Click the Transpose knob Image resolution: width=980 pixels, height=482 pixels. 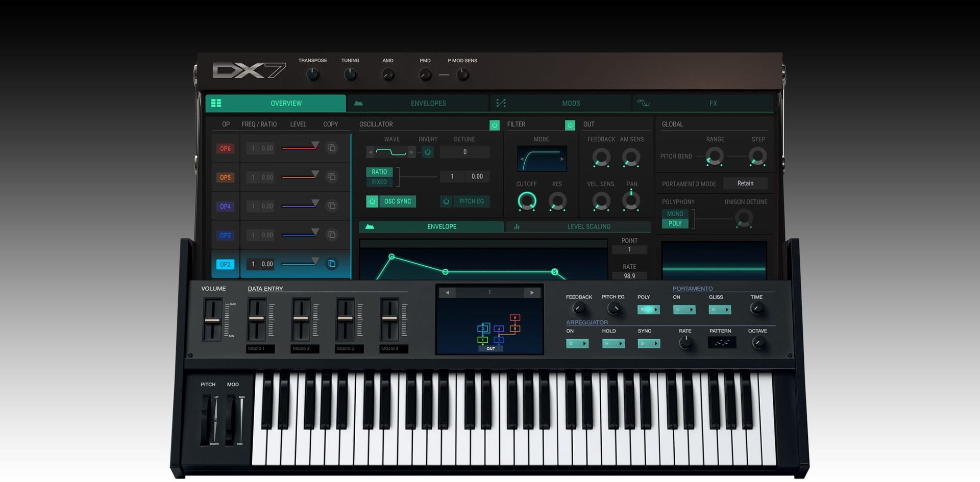(313, 75)
